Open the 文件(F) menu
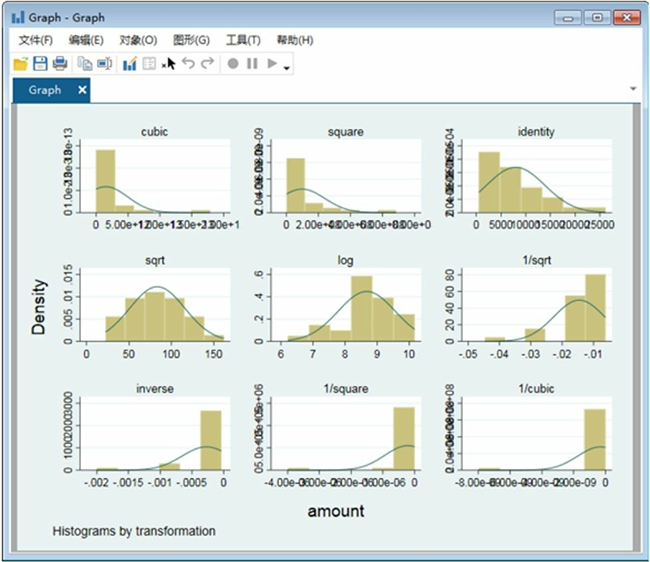This screenshot has height=562, width=650. [x=36, y=40]
